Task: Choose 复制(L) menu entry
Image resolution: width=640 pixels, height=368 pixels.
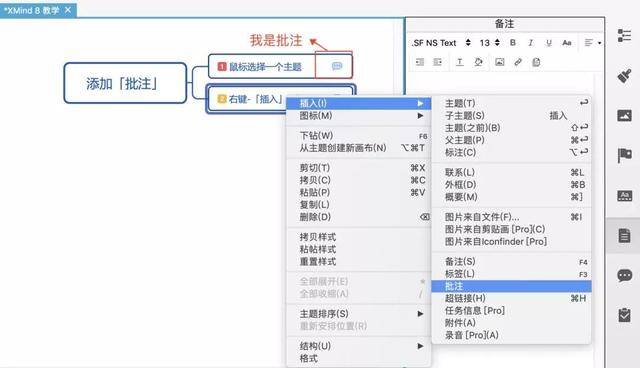Action: 359,204
